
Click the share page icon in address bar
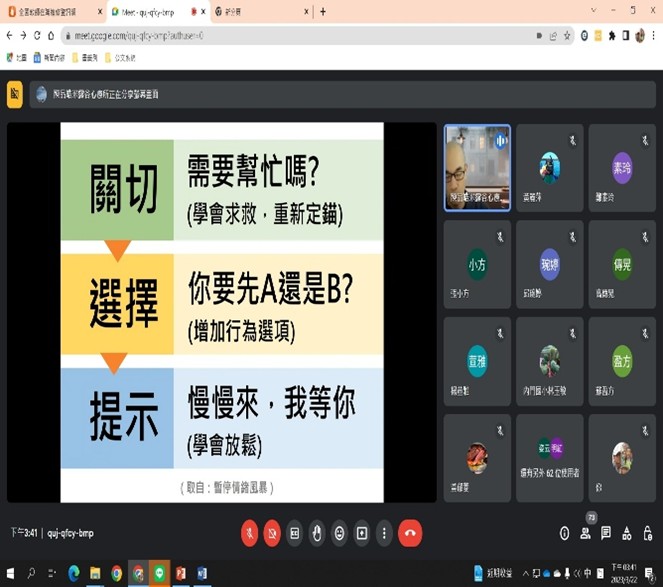(x=553, y=36)
